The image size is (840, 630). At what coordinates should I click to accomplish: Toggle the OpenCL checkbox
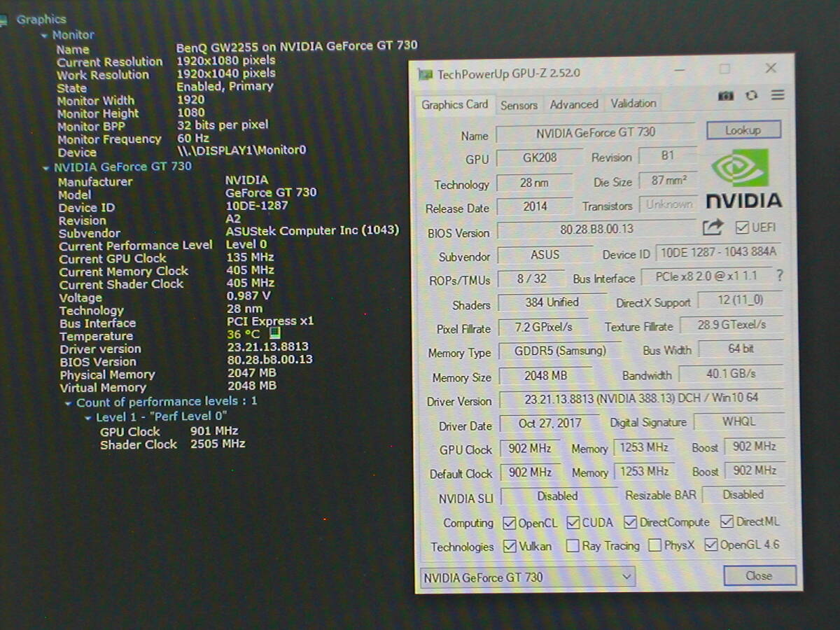(509, 523)
